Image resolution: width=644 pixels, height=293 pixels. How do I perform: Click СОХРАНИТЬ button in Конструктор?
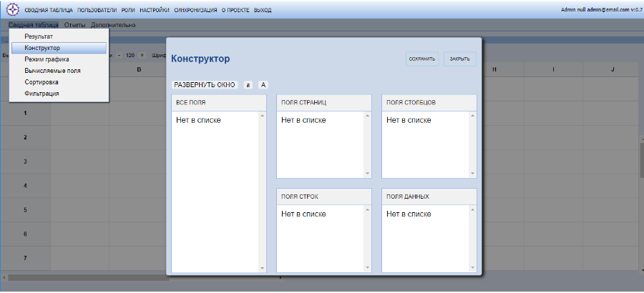click(x=422, y=59)
